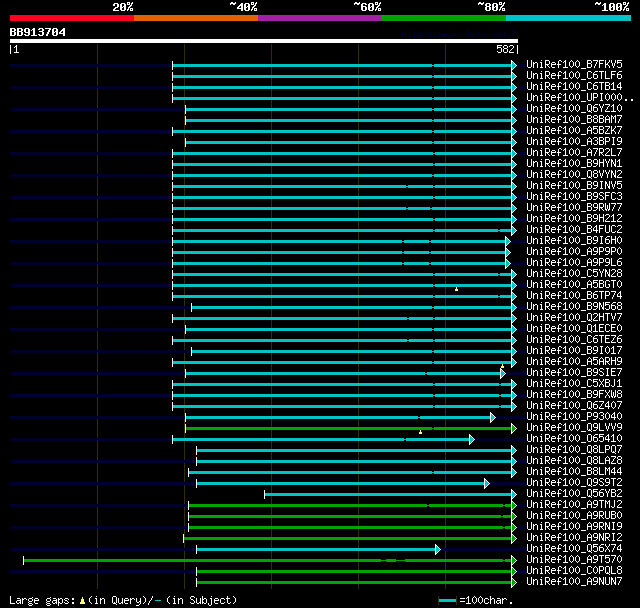Image resolution: width=640 pixels, height=608 pixels.
Task: Open UniRef100_Q6Z407 subject
Action: pos(574,406)
